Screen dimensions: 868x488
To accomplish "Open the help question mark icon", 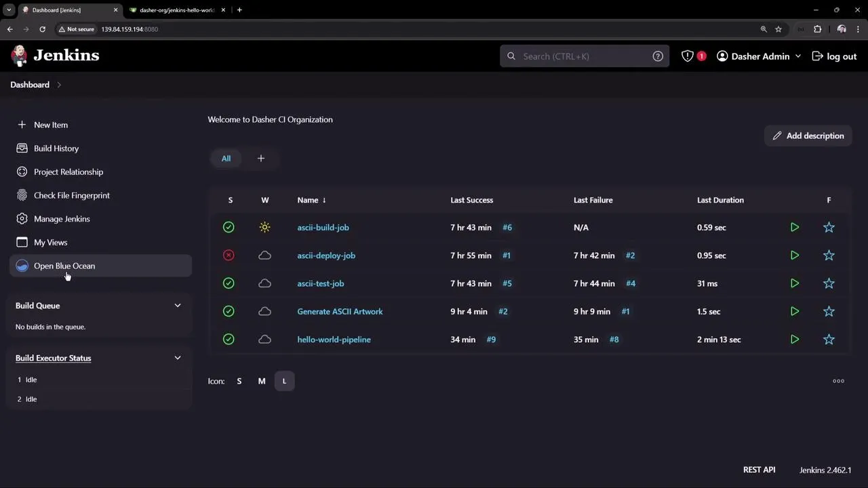I will [x=657, y=56].
